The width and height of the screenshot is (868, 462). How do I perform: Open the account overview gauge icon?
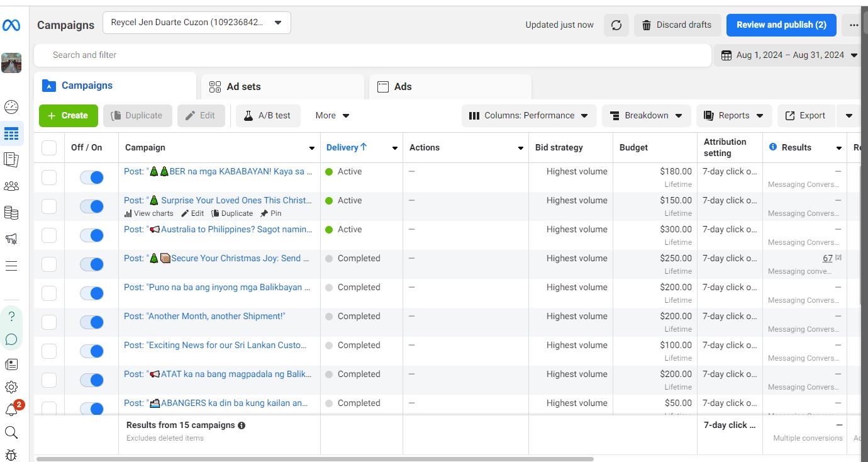click(11, 106)
